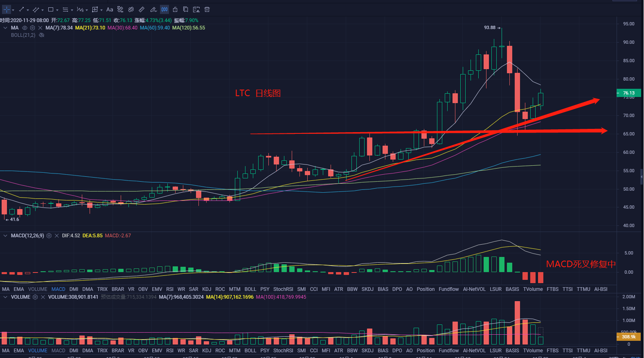Select the Aa text annotation tool
Screen dimensions: 644x358
[x=110, y=9]
